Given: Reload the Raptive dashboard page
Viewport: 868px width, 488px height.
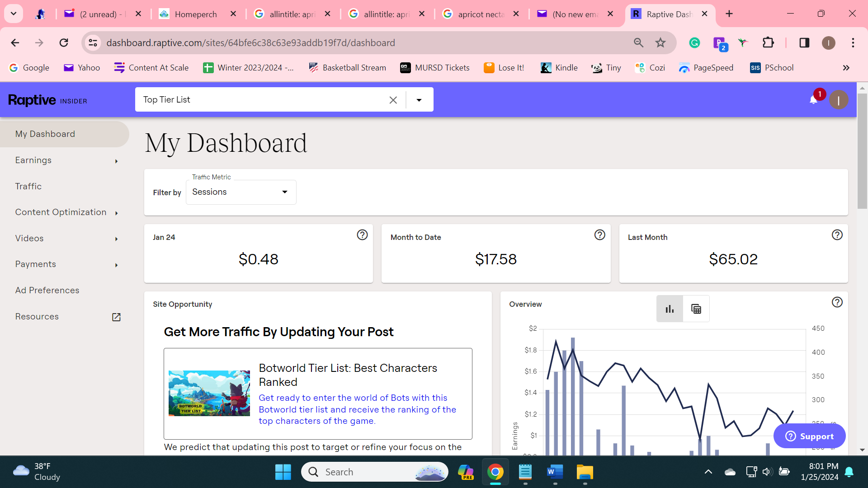Looking at the screenshot, I should click(64, 43).
